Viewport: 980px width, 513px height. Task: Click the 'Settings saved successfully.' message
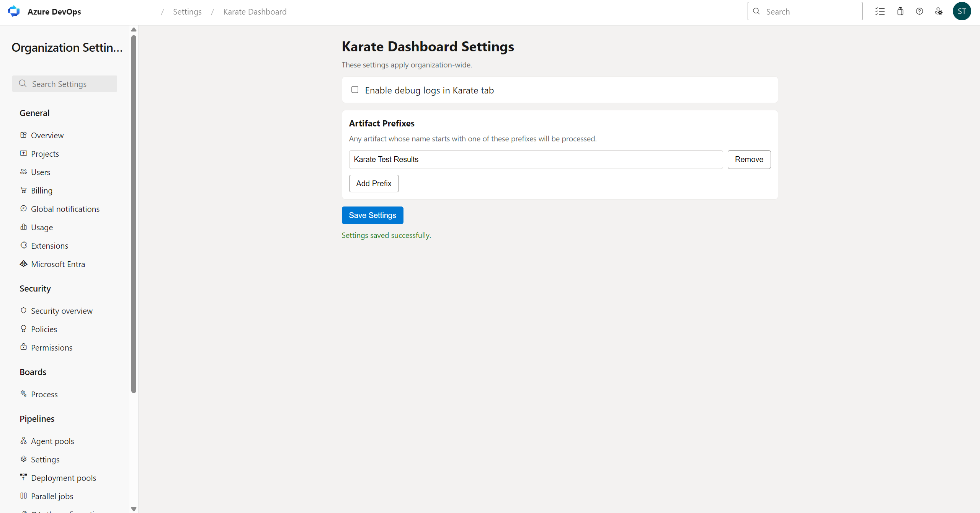[x=386, y=235]
